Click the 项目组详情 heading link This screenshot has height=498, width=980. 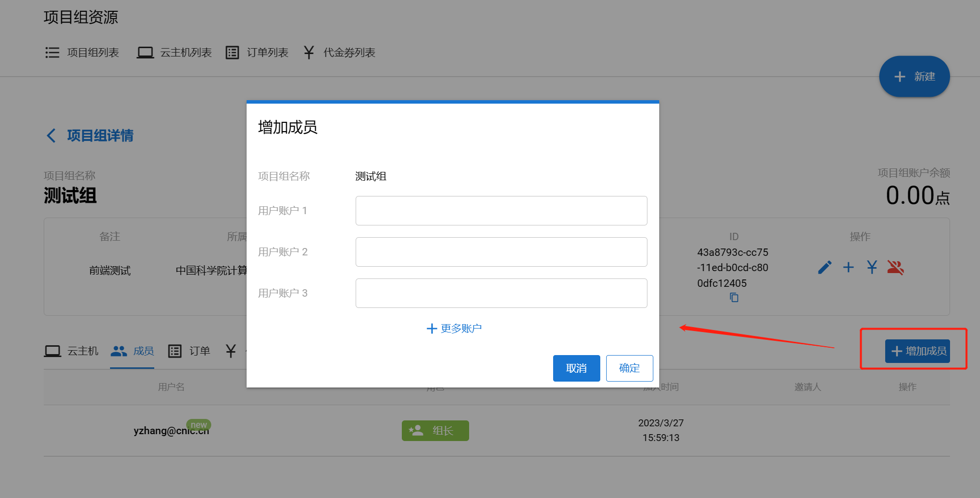100,136
